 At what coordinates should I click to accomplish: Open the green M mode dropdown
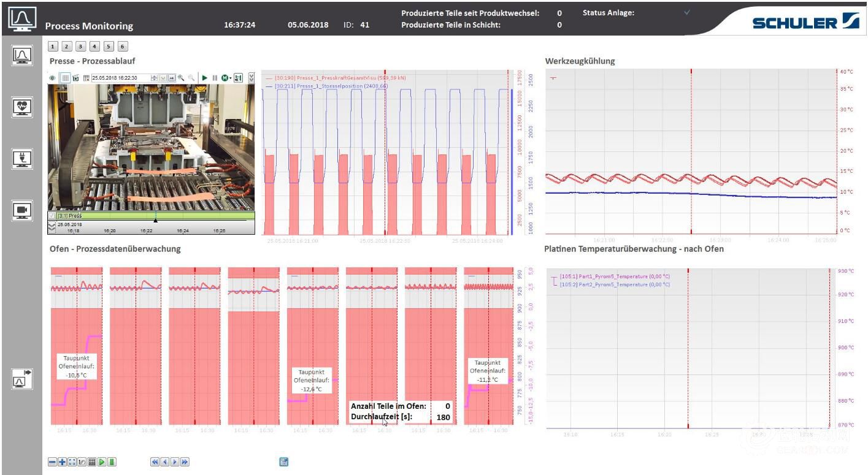[226, 78]
